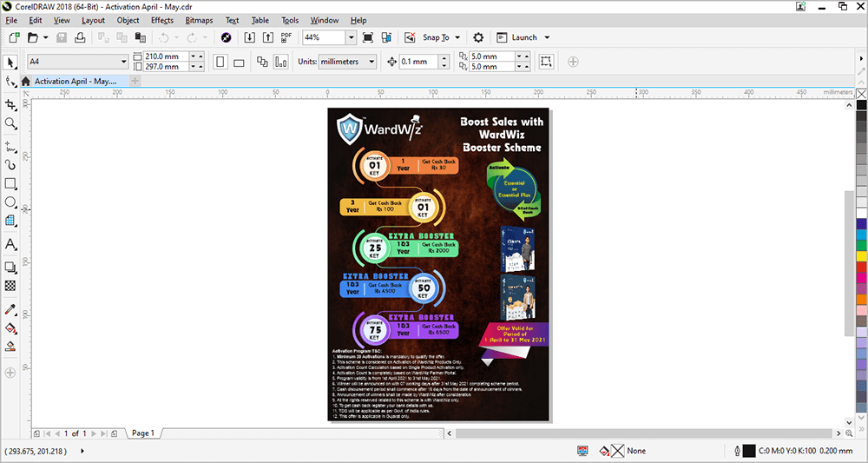Viewport: 868px width, 463px height.
Task: Quick customize the property bar plus
Action: point(574,62)
